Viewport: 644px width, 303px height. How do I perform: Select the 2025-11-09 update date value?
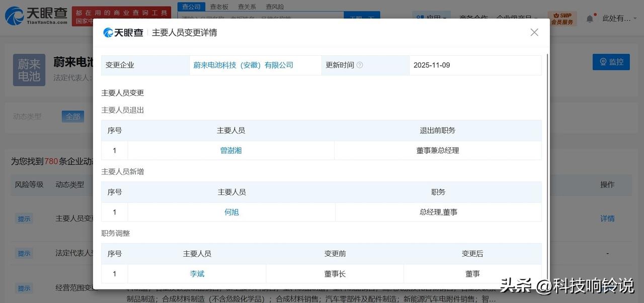(x=432, y=65)
